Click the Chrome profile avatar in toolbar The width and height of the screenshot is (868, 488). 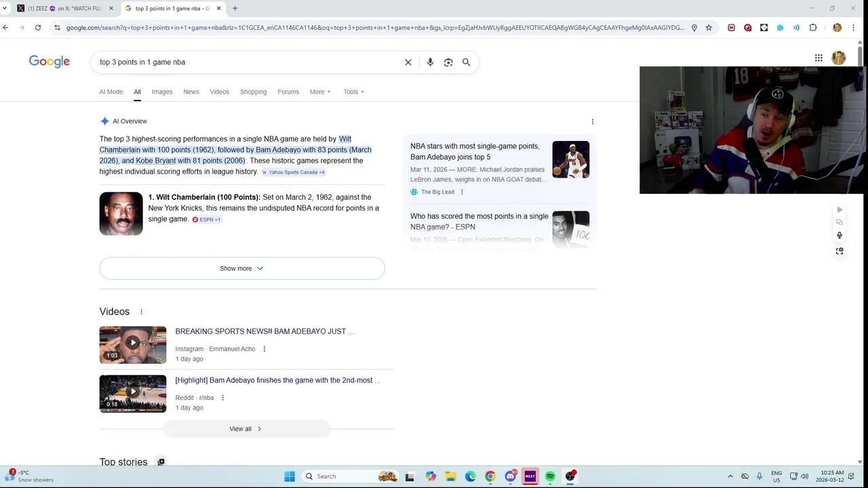tap(837, 28)
